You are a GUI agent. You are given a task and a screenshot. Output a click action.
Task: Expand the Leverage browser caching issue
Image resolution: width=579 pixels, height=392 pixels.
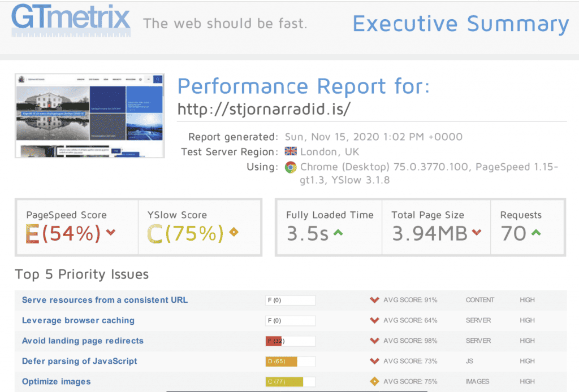click(78, 320)
